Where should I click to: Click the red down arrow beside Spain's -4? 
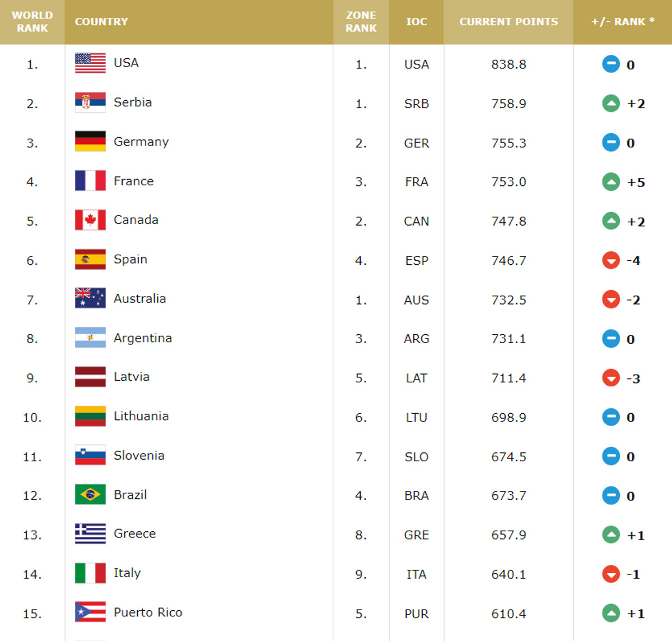coord(611,260)
